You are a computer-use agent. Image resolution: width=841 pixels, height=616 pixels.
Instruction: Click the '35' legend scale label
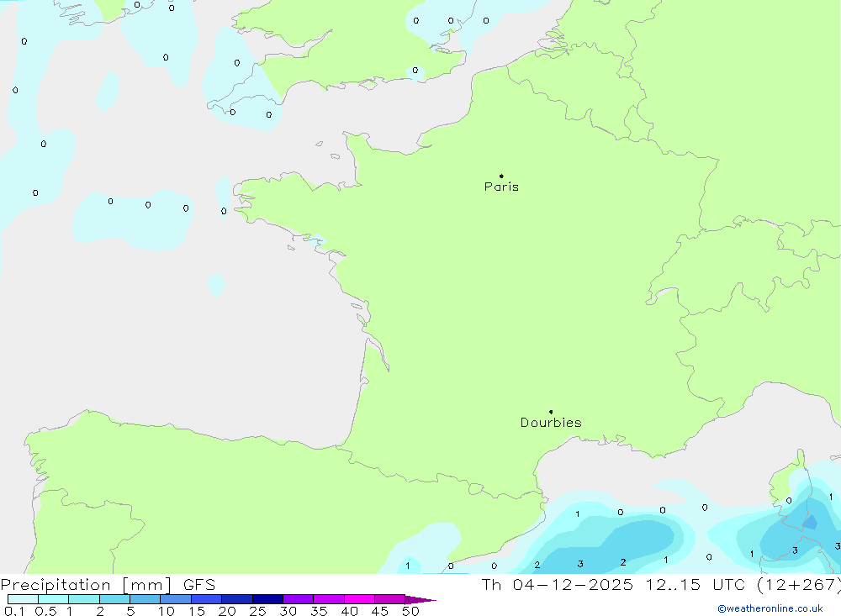(319, 611)
